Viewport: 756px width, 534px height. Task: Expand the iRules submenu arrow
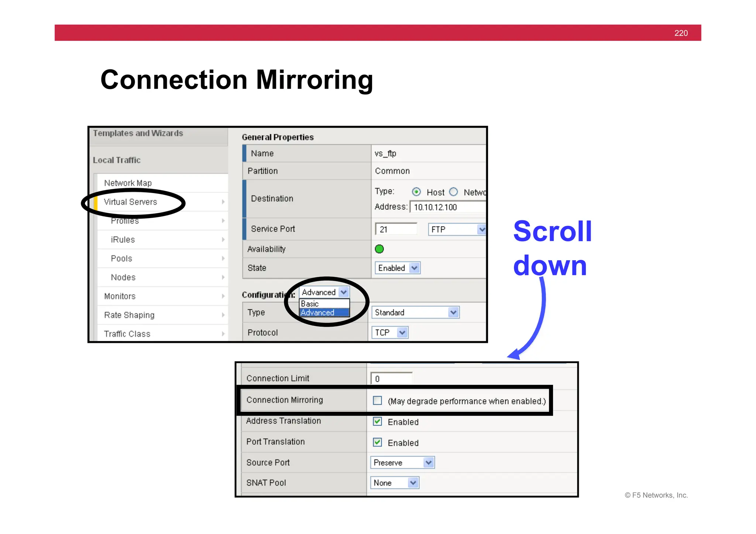click(x=223, y=240)
